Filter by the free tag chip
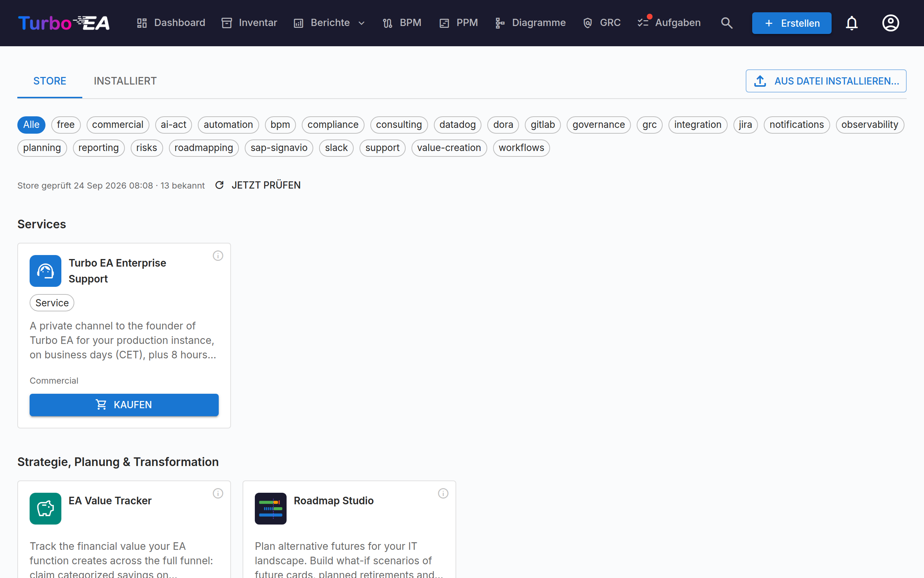924x578 pixels. tap(66, 125)
